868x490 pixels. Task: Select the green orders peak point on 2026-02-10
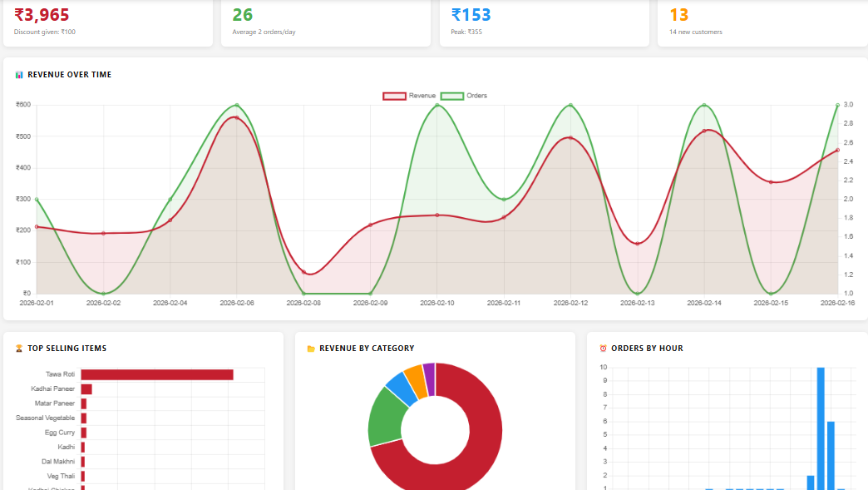(437, 105)
